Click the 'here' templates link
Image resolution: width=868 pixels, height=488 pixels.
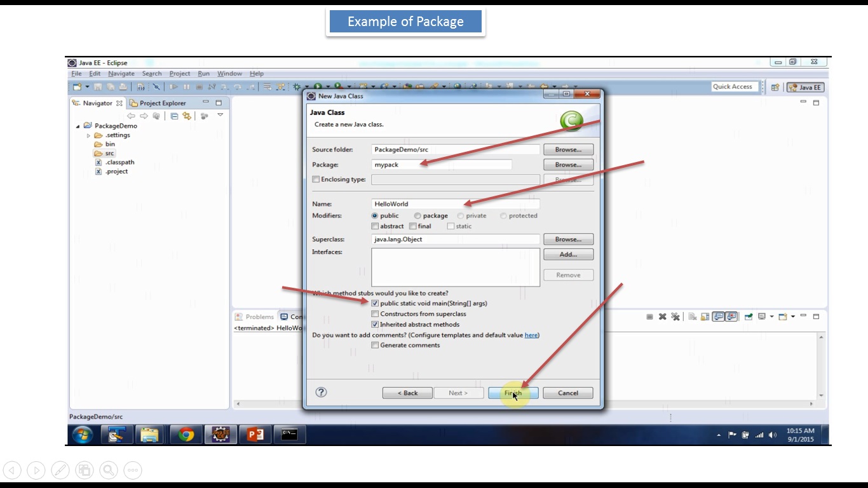(531, 335)
